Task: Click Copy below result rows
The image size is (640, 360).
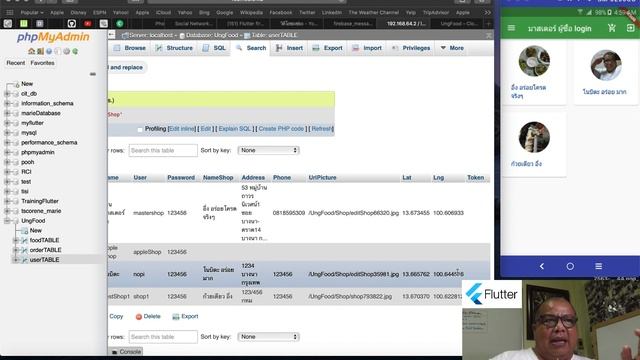Action: (x=116, y=316)
